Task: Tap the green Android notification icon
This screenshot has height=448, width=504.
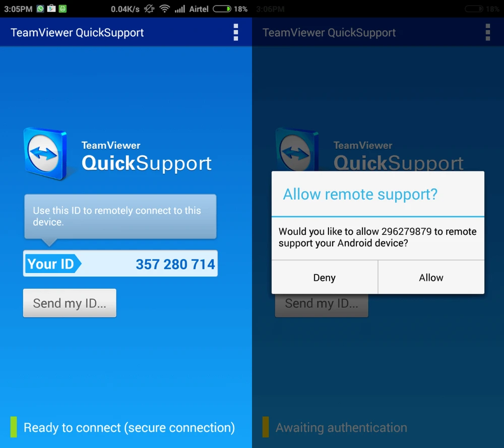Action: click(x=62, y=9)
